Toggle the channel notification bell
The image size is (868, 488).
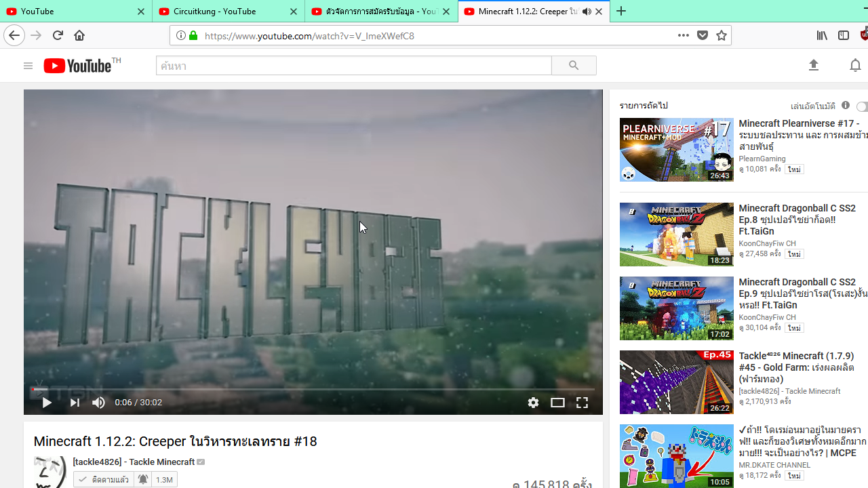point(143,479)
